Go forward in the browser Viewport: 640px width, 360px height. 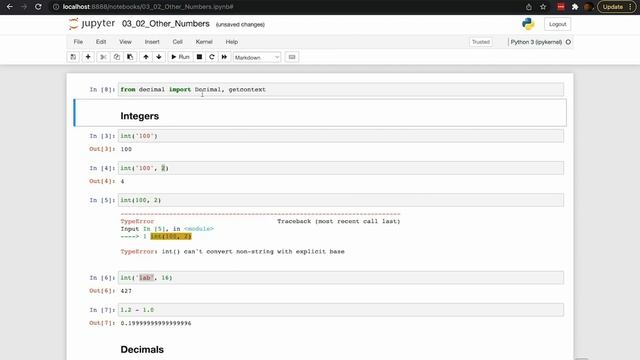[x=24, y=7]
